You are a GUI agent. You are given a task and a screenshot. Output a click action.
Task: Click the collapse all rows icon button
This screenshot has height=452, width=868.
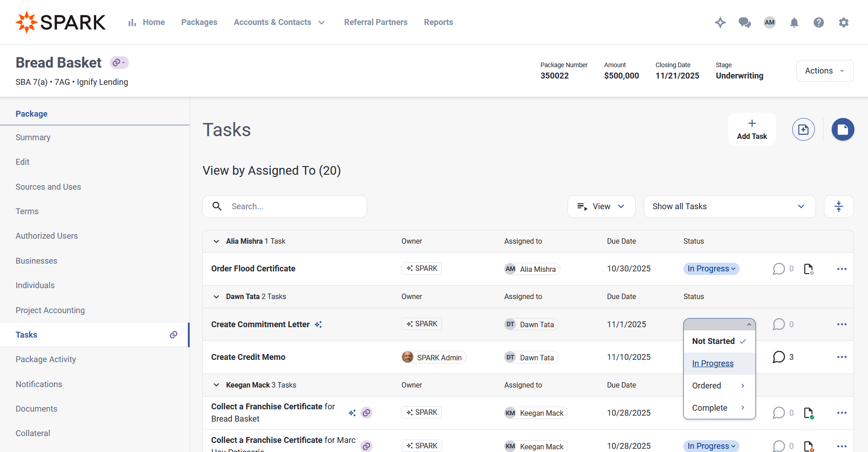pos(839,206)
